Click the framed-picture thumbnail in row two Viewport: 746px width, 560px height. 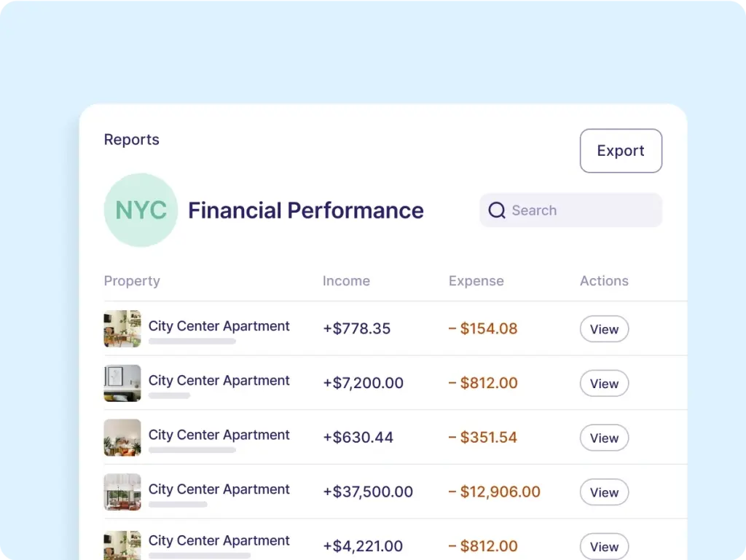coord(122,383)
